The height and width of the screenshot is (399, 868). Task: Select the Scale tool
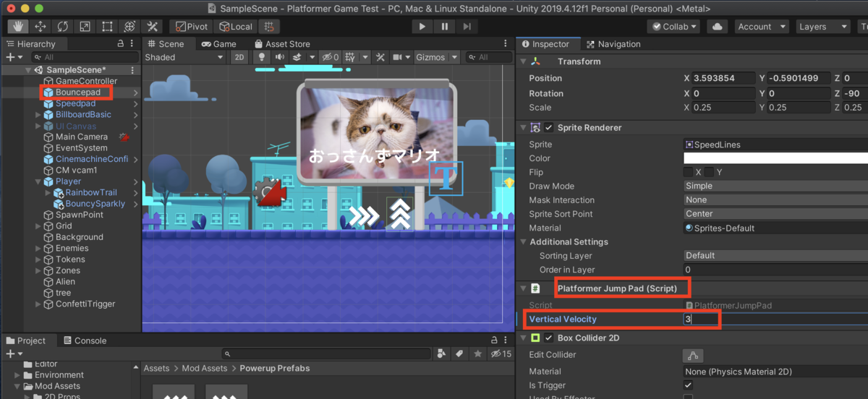[85, 27]
